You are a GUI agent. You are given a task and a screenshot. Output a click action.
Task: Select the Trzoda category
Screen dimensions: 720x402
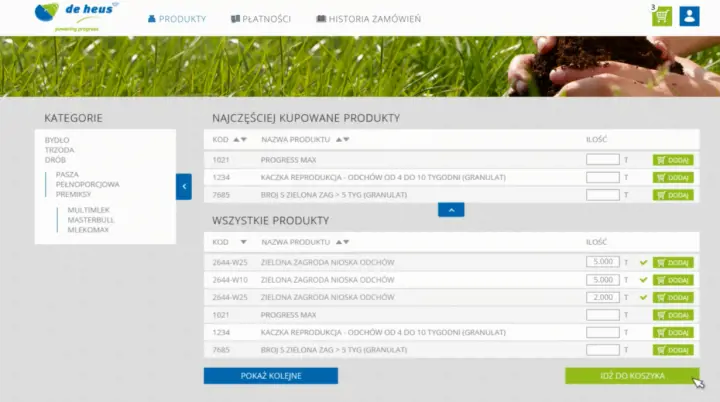pos(59,150)
